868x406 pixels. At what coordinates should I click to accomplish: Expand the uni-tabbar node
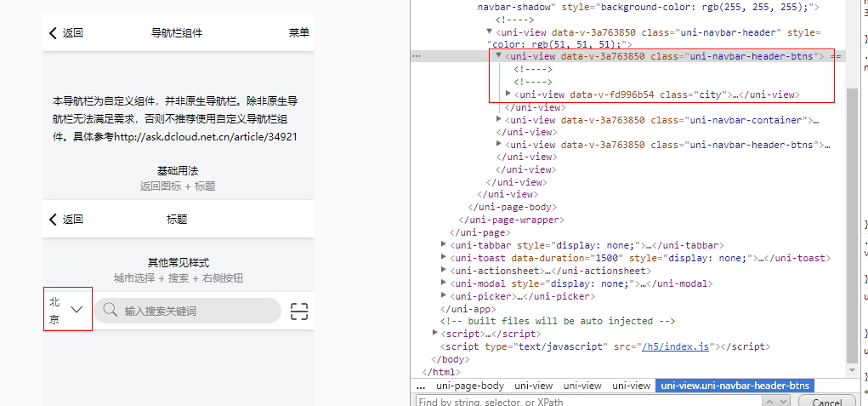444,244
